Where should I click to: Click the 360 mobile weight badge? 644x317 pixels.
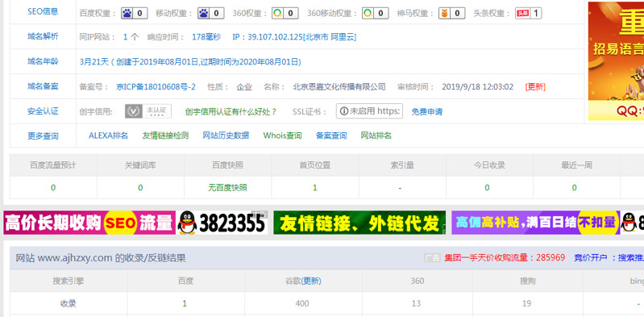[375, 13]
